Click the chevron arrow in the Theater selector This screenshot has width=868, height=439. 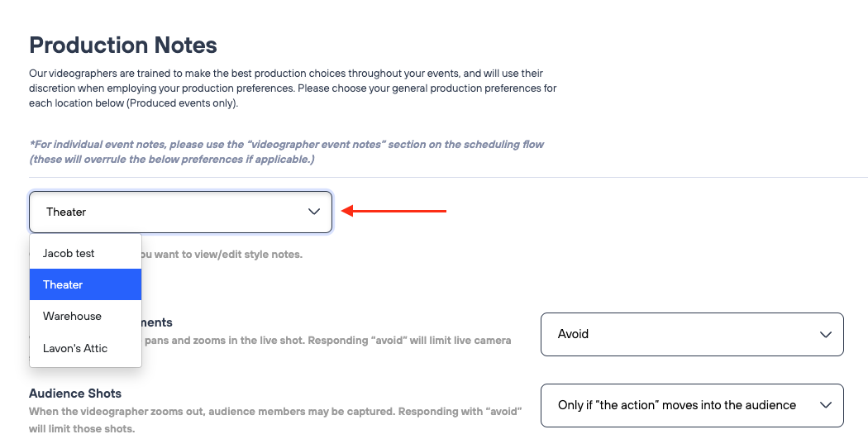click(x=314, y=212)
